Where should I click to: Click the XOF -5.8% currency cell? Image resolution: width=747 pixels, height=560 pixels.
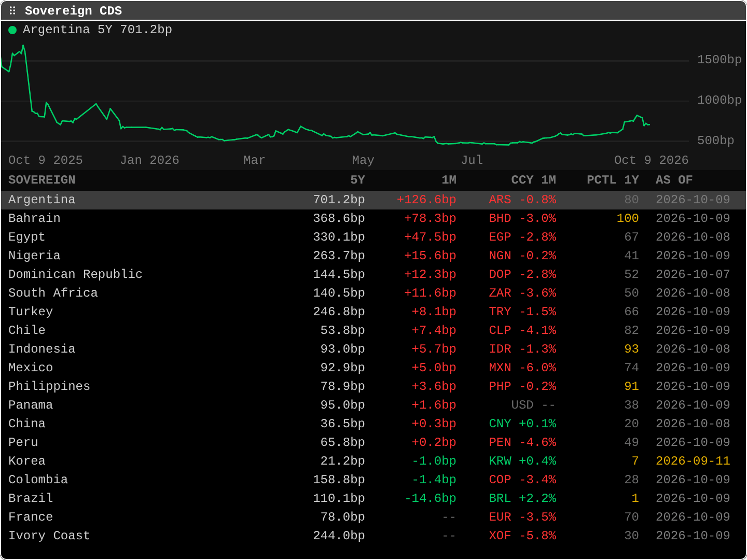pos(522,536)
